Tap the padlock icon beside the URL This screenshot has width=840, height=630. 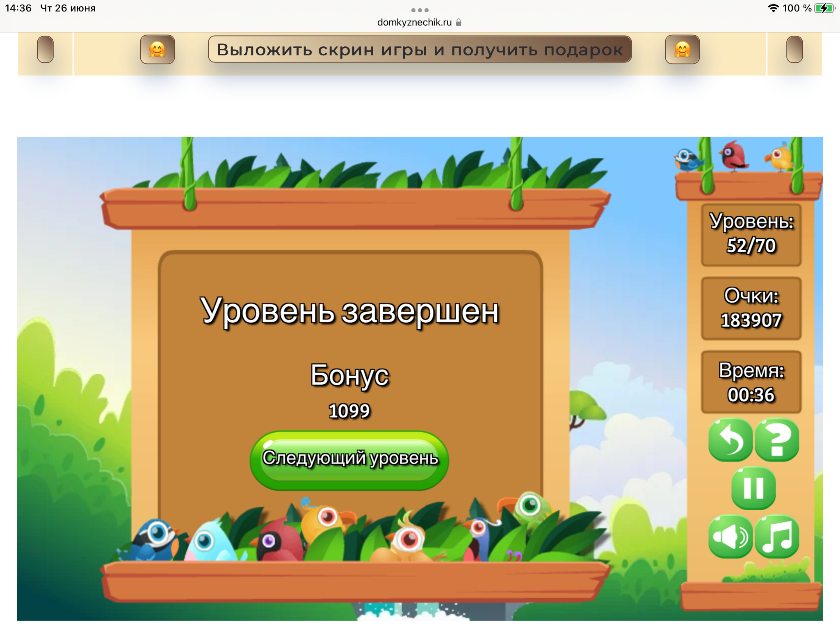pyautogui.click(x=459, y=23)
